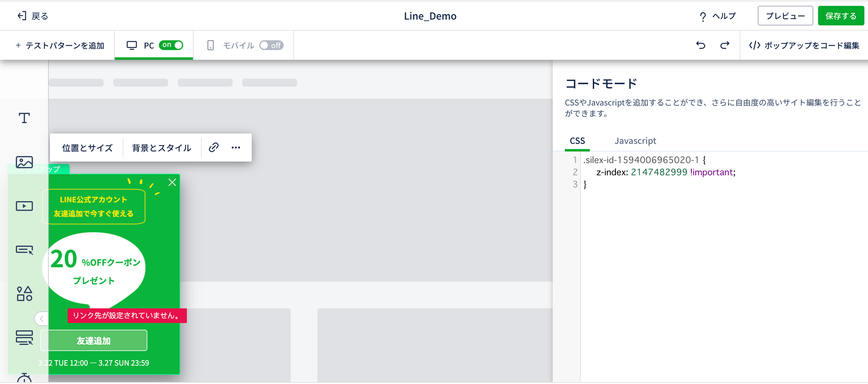Switch to the CSS tab
This screenshot has height=384, width=868.
577,141
